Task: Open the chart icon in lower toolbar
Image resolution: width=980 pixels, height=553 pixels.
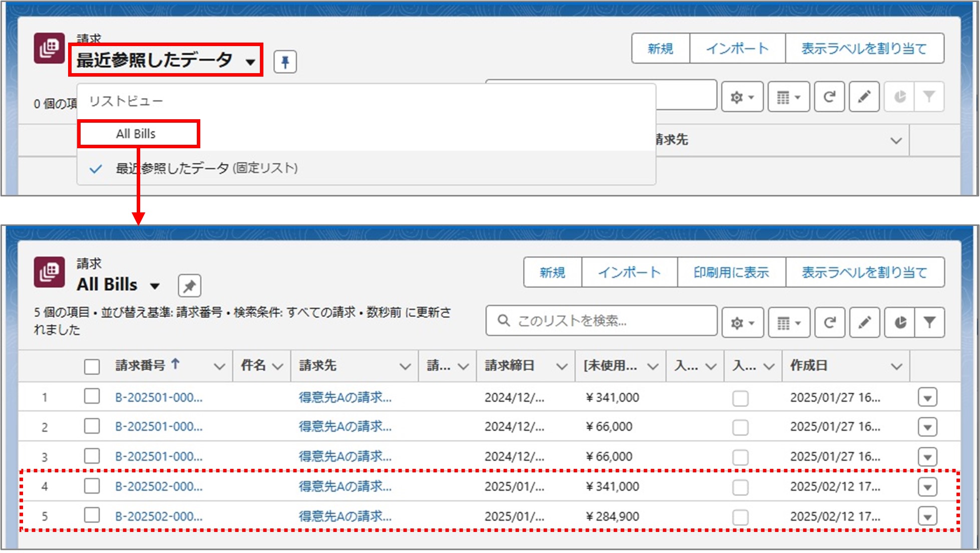Action: click(900, 322)
